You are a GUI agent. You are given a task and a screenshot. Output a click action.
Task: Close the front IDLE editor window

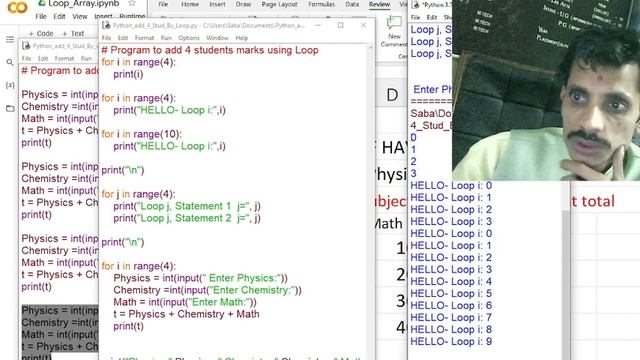[363, 25]
